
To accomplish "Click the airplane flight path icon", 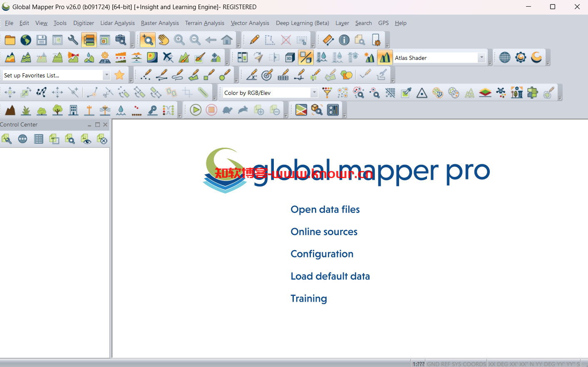I will pyautogui.click(x=168, y=57).
